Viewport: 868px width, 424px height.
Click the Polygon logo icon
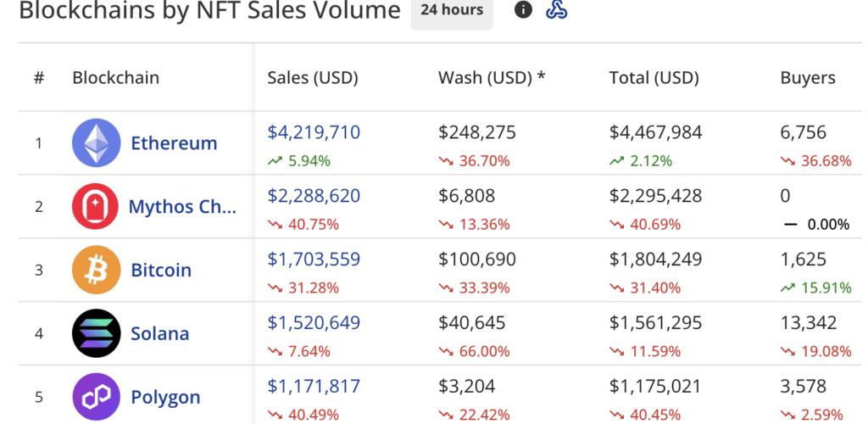[96, 397]
